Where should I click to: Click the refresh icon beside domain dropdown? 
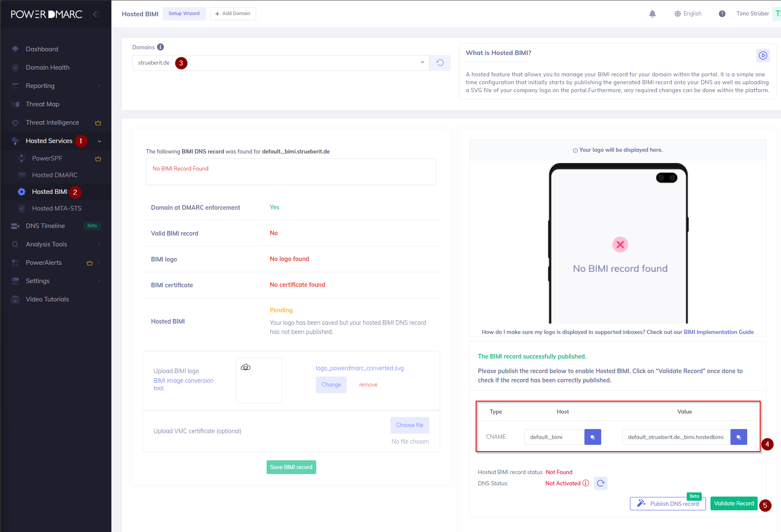(x=440, y=63)
